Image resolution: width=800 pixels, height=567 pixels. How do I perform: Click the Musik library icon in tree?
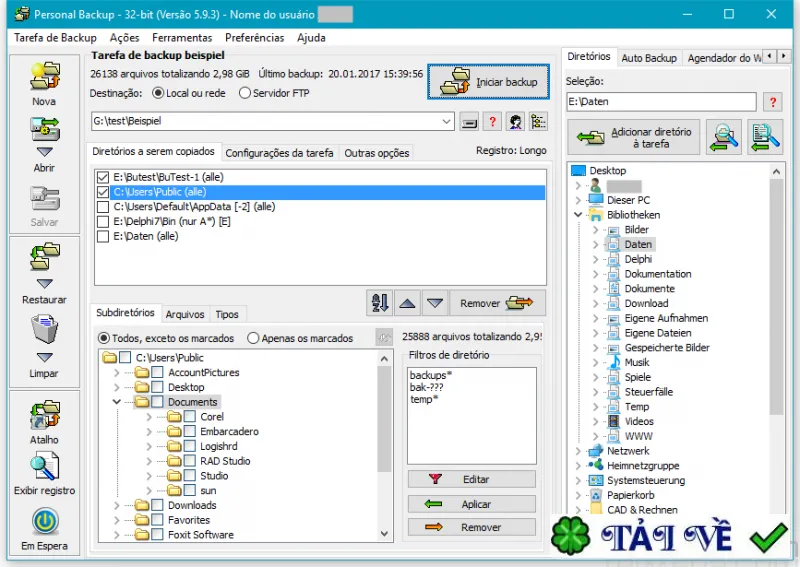pos(614,362)
